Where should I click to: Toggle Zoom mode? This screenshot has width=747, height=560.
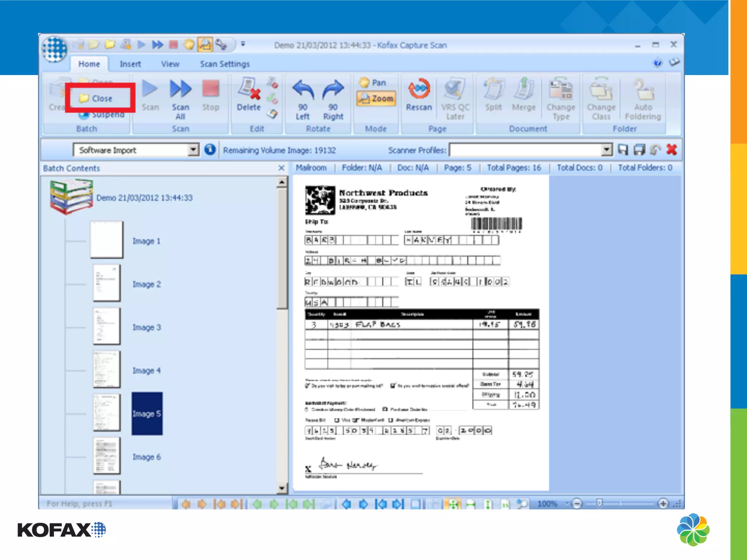pyautogui.click(x=376, y=98)
